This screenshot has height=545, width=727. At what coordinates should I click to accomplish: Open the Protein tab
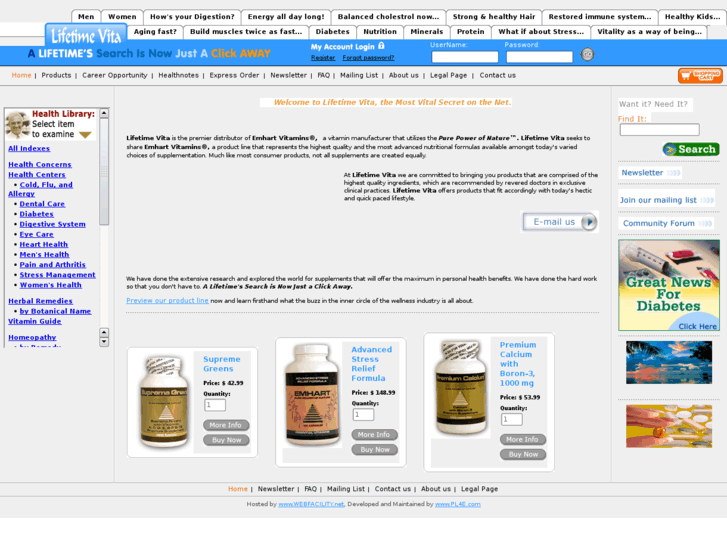(x=471, y=32)
